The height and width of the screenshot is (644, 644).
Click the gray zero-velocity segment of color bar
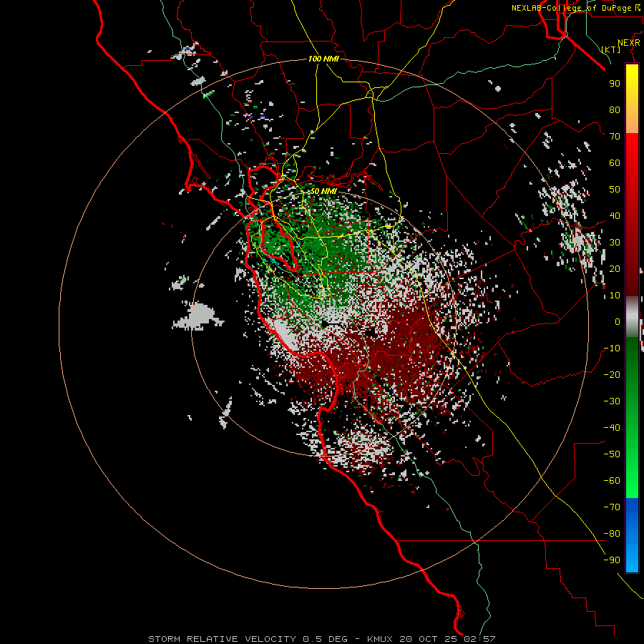click(x=632, y=317)
